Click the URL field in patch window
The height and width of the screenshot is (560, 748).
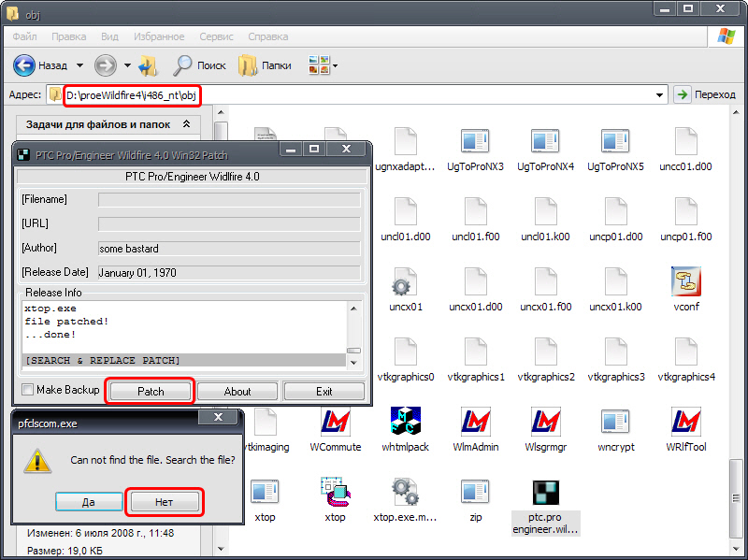(229, 223)
